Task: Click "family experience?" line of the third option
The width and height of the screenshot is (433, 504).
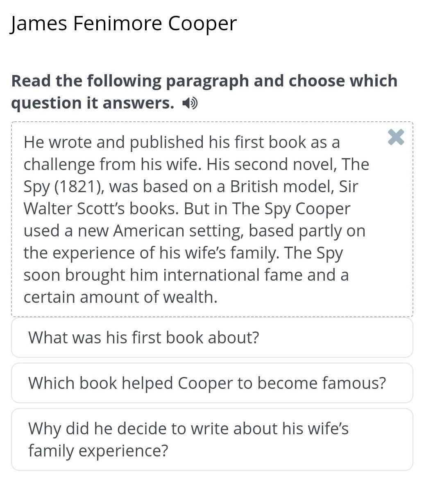Action: [98, 451]
